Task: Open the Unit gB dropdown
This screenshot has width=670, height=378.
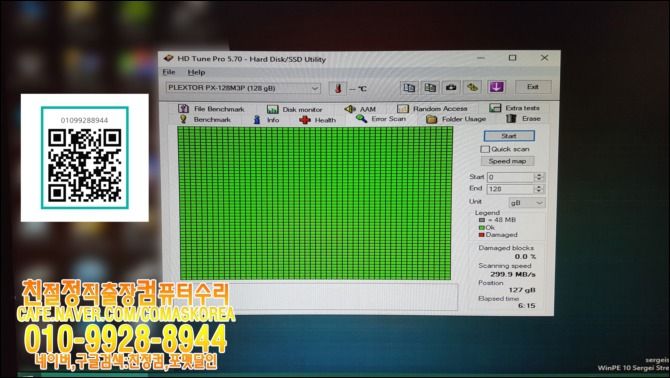Action: pos(526,202)
